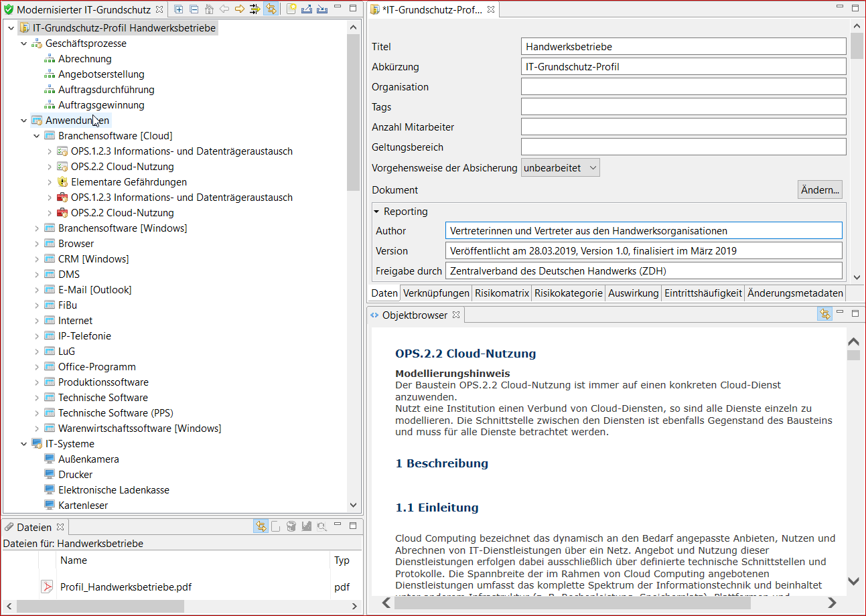Toggle link with editor in Objektbrowser
Screen dimensions: 866x616
[824, 314]
